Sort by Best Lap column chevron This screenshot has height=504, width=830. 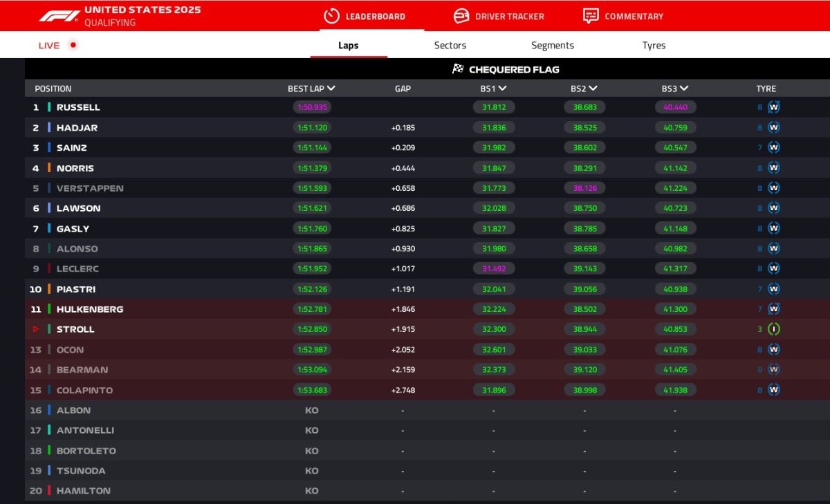tap(331, 88)
